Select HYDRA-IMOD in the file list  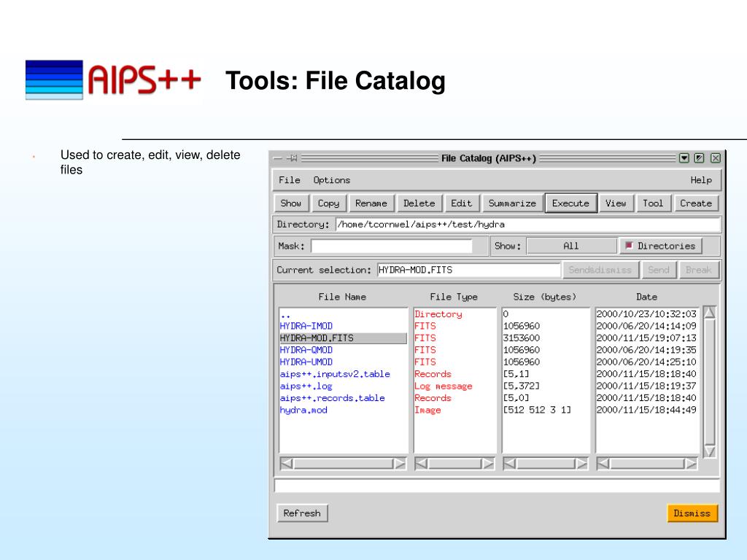(x=343, y=326)
